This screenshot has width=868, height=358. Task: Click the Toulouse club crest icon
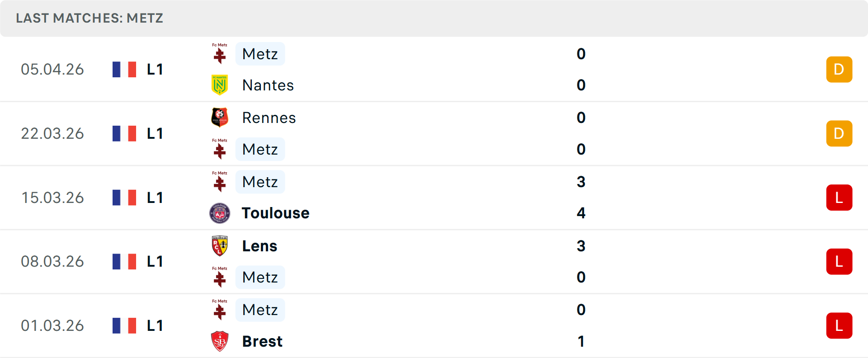click(220, 213)
